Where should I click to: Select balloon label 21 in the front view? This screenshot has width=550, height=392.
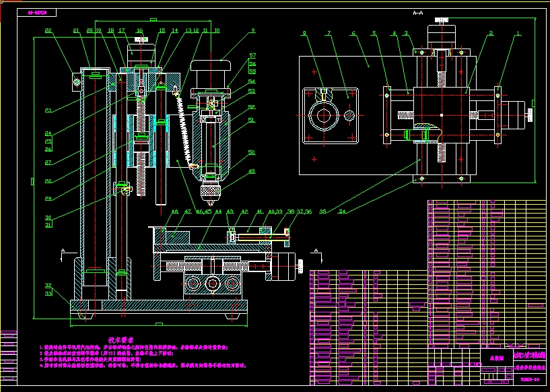(x=77, y=30)
